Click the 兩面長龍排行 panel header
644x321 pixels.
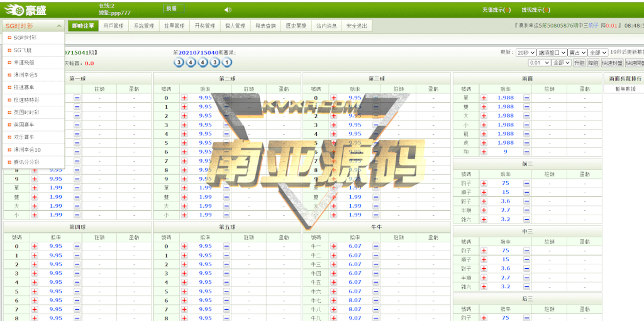[x=626, y=79]
